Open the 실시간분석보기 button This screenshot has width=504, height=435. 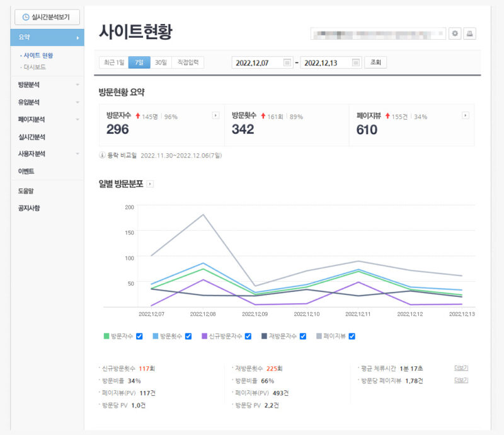47,17
